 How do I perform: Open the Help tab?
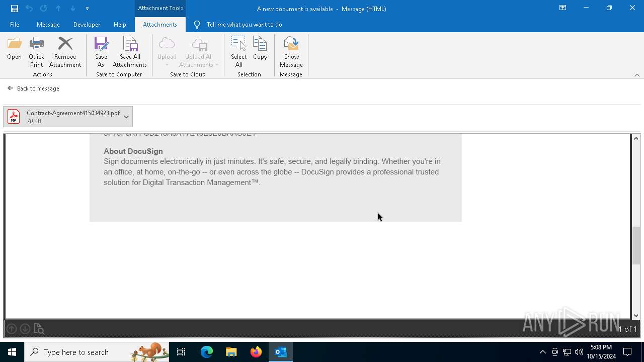[120, 24]
